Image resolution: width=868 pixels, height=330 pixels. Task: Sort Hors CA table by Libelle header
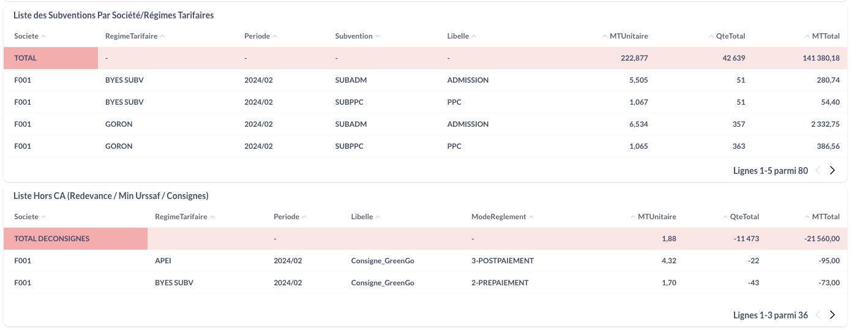click(365, 217)
